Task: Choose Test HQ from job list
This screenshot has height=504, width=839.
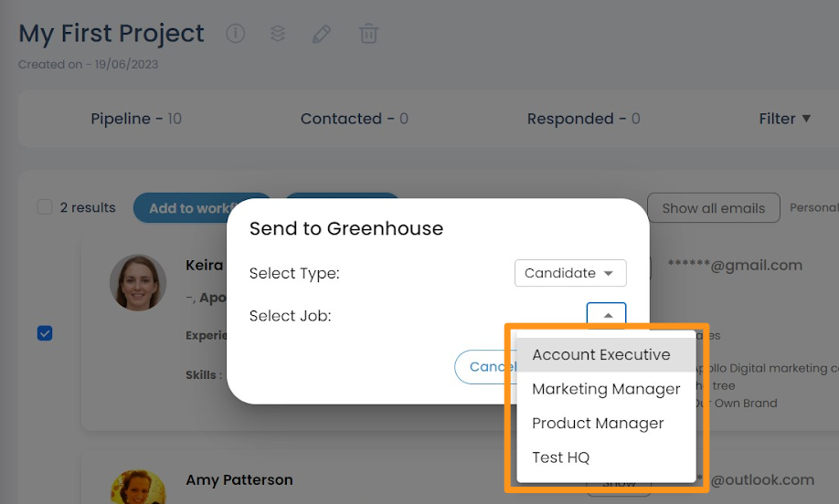Action: (606, 457)
